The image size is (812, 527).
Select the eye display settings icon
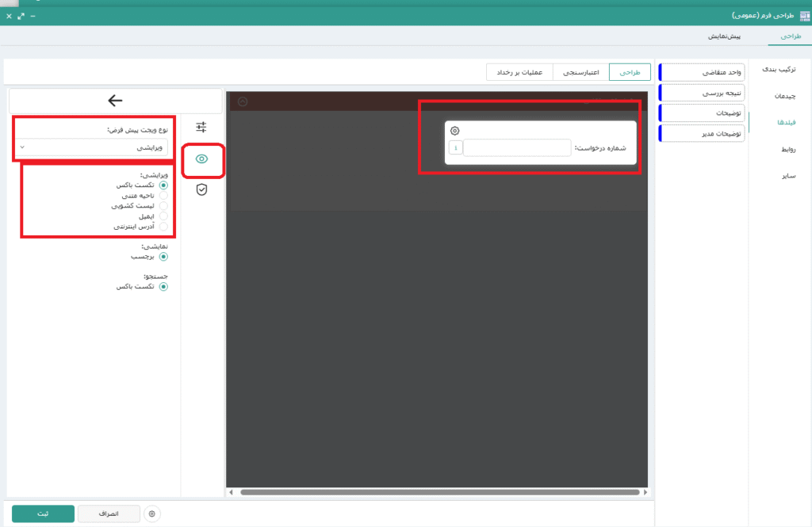201,158
